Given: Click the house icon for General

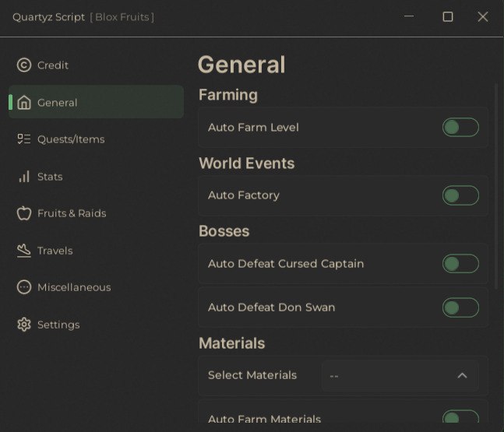Looking at the screenshot, I should pyautogui.click(x=24, y=103).
